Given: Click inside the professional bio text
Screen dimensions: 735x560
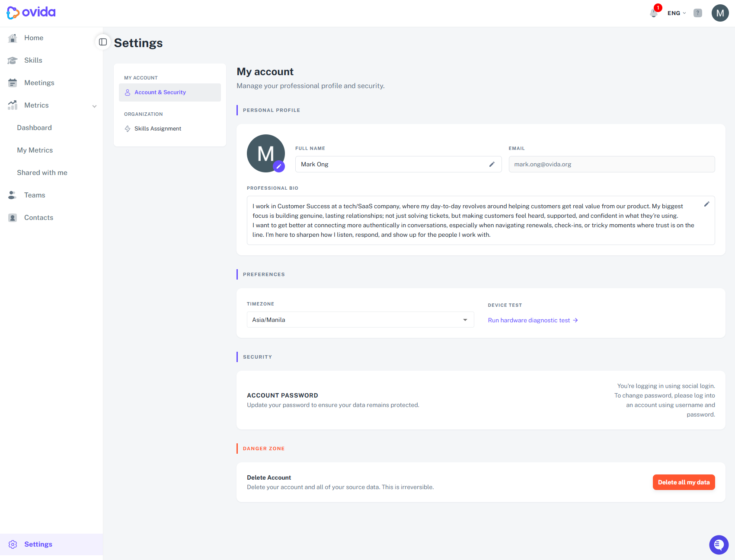Looking at the screenshot, I should tap(473, 220).
